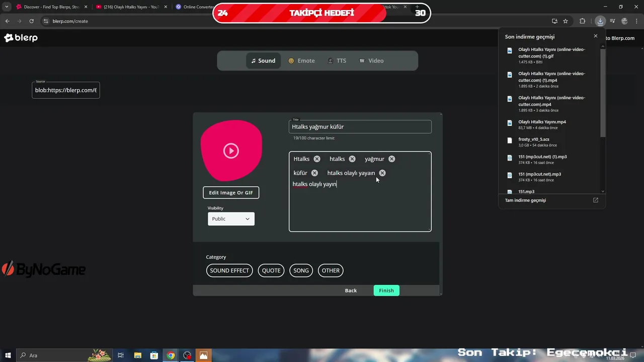
Task: Open downloaded Olaylı Htalks Yayını (1).gif
Action: click(x=552, y=55)
